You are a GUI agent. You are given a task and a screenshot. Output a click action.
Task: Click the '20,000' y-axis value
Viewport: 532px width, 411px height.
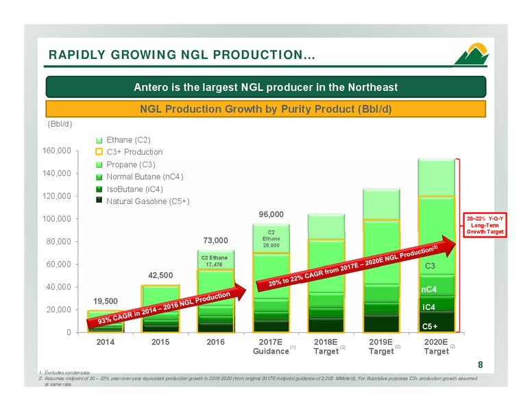pyautogui.click(x=58, y=310)
